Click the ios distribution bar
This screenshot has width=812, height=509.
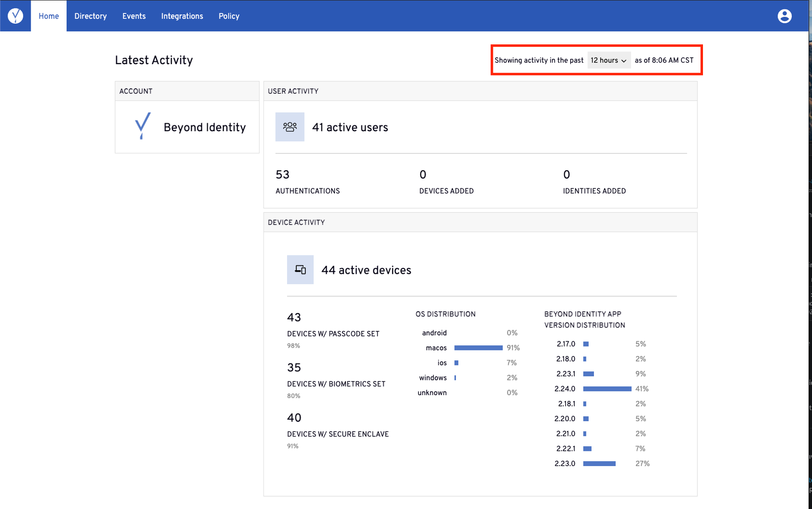click(456, 363)
